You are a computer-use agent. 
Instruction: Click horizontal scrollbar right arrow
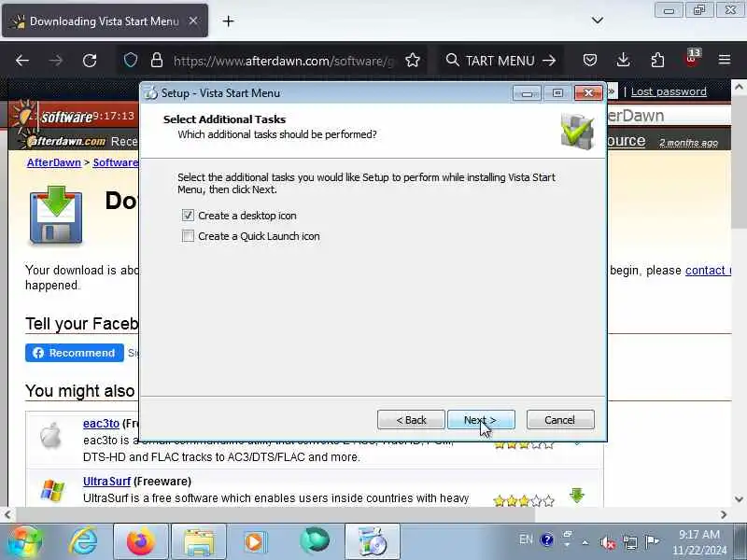coord(724,515)
